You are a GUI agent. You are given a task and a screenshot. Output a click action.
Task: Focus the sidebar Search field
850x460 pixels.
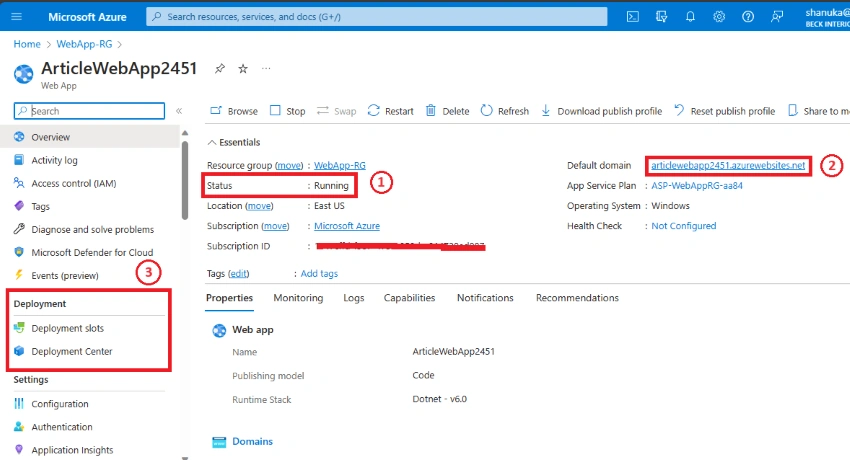[x=89, y=111]
